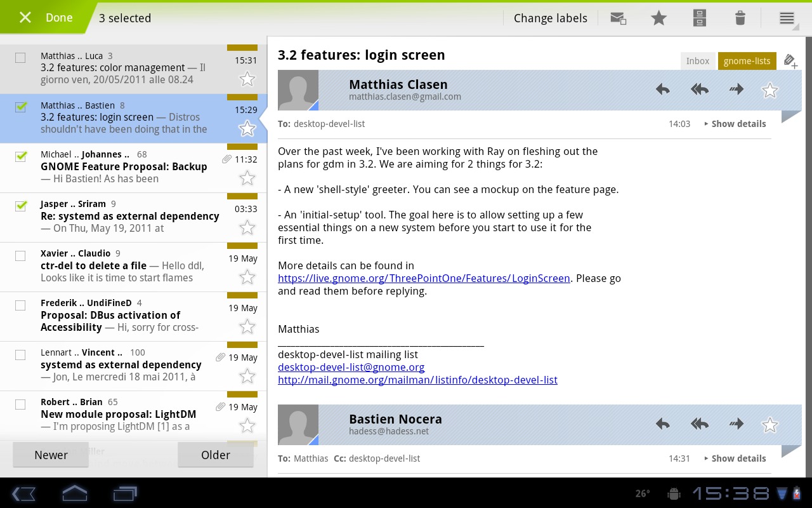Open Change labels menu
This screenshot has width=812, height=508.
(x=550, y=18)
